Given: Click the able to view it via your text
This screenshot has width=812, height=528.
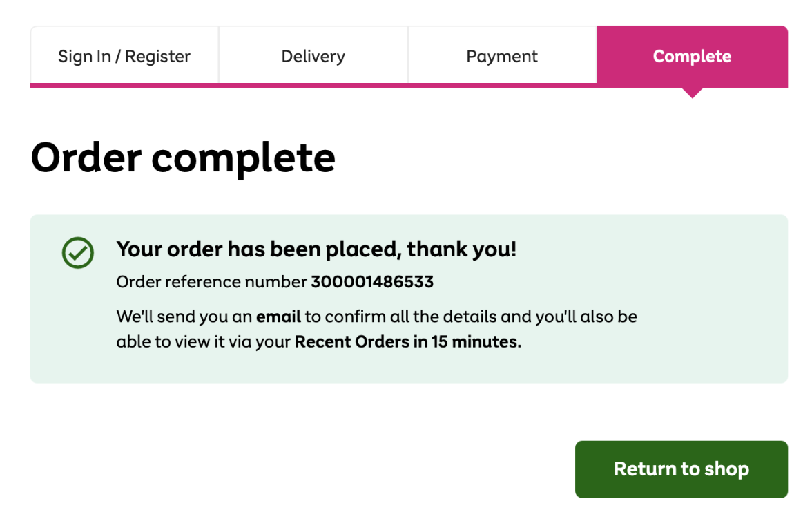Looking at the screenshot, I should (204, 342).
